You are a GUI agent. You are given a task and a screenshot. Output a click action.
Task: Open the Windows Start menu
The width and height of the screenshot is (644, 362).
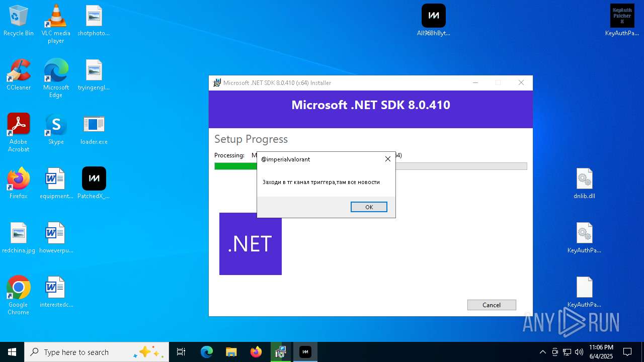tap(12, 352)
